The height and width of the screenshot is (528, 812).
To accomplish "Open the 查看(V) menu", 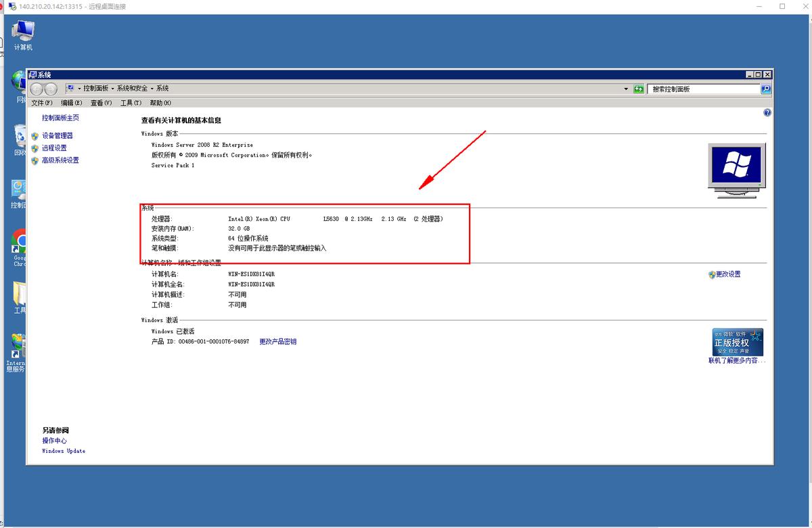I will (x=100, y=102).
